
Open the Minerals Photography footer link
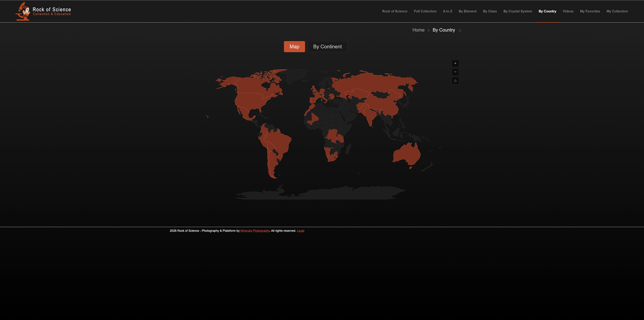coord(255,231)
